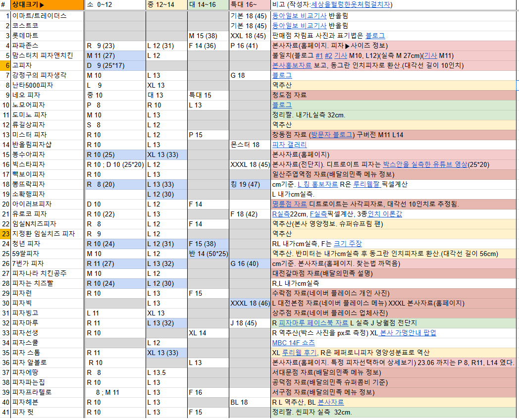This screenshot has height=420, width=519.
Task: Open the 피자 갤러리 link
Action: [x=289, y=145]
